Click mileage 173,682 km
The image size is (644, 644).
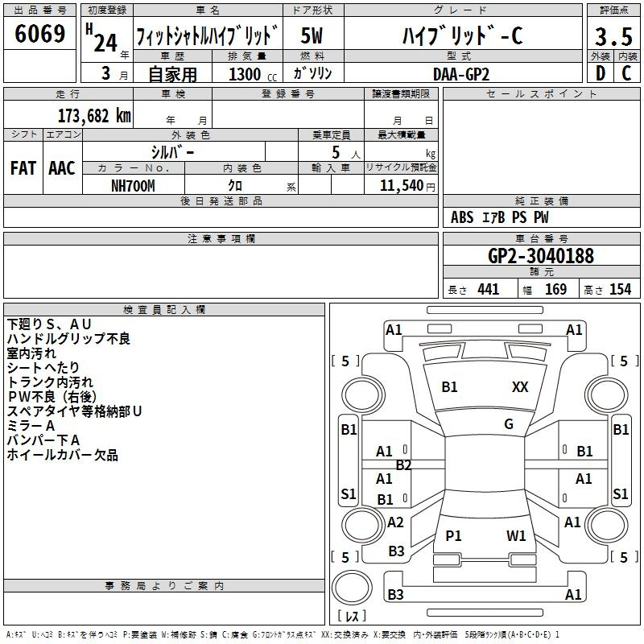(x=94, y=116)
